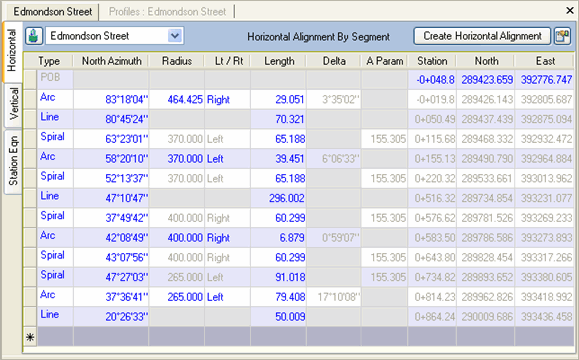Click the azimuth cell 47°27'03"

tap(111, 277)
